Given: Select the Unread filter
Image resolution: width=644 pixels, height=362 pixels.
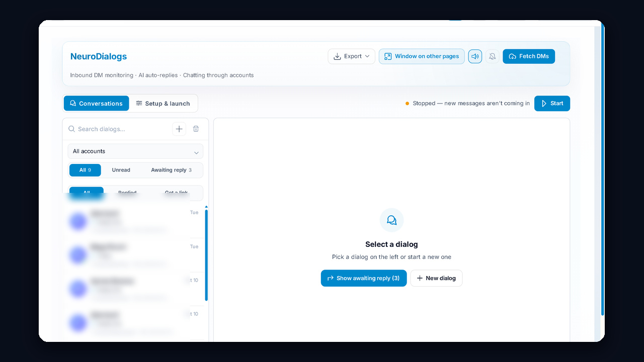Looking at the screenshot, I should [x=121, y=170].
